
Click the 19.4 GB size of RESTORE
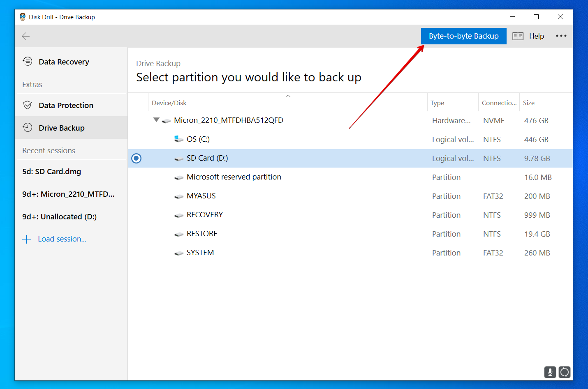(x=537, y=234)
